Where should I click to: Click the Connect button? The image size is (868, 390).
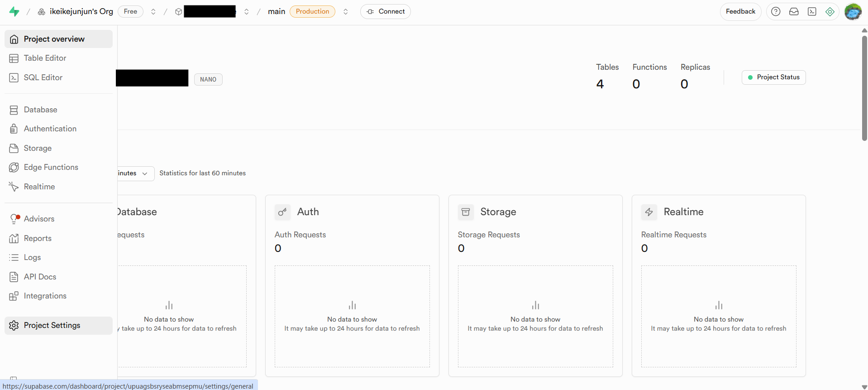click(x=386, y=12)
